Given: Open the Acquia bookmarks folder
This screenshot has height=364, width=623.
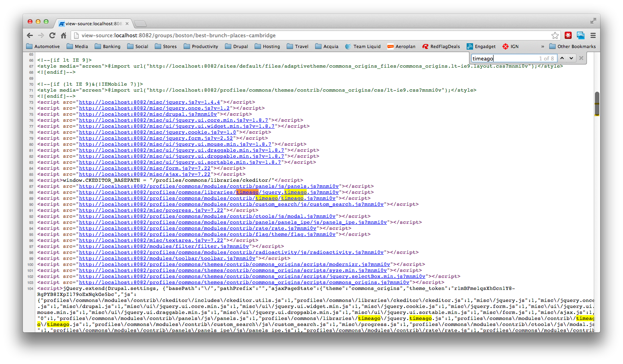Looking at the screenshot, I should click(x=327, y=46).
